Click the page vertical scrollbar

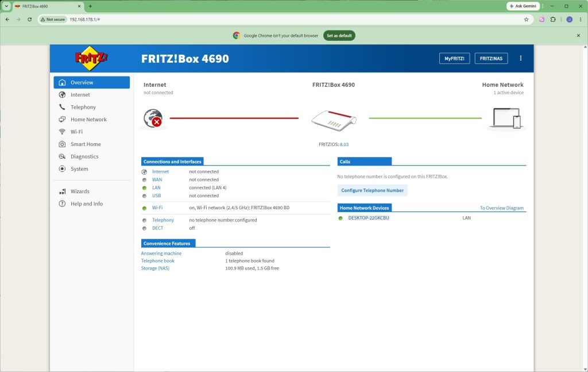pos(585,208)
